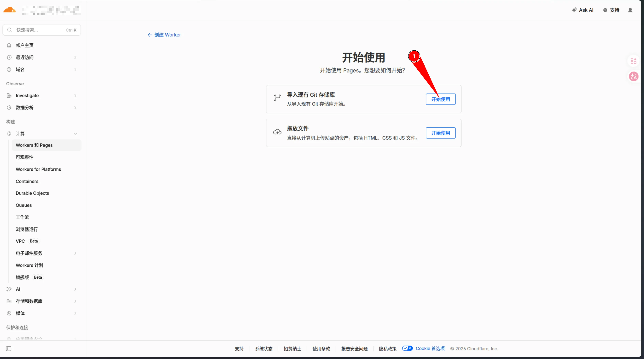Click the Git branch icon
This screenshot has width=644, height=359.
[x=277, y=98]
